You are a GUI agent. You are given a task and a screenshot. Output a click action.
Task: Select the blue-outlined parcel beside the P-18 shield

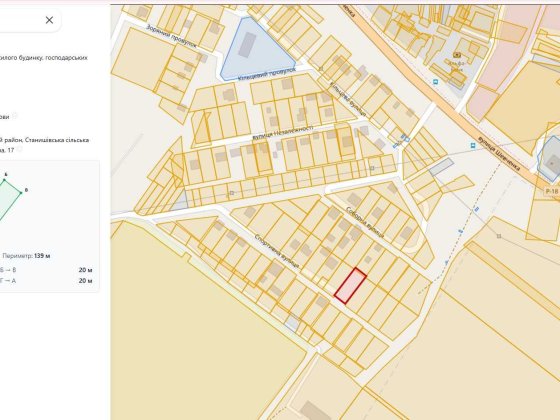[549, 158]
